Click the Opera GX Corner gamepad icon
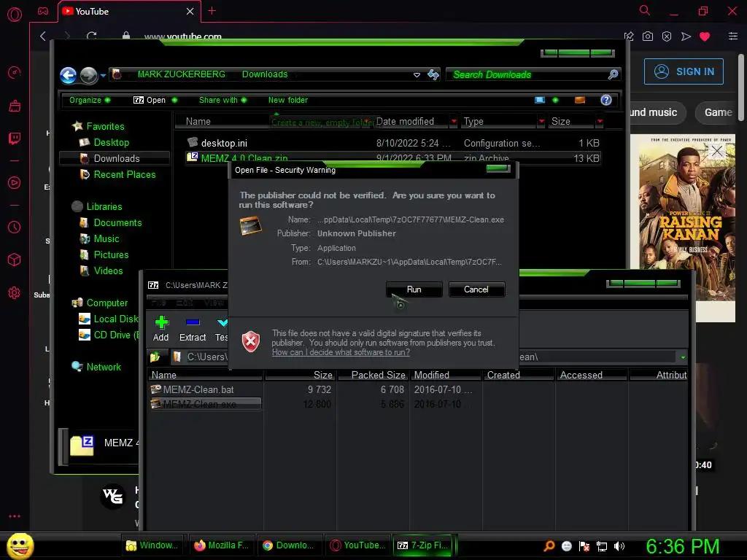 [43, 12]
